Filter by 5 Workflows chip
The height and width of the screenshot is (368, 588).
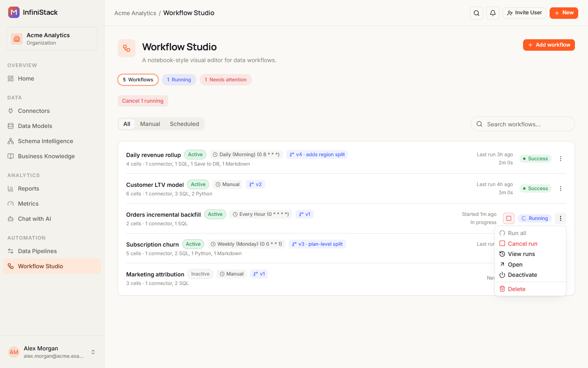tap(138, 80)
